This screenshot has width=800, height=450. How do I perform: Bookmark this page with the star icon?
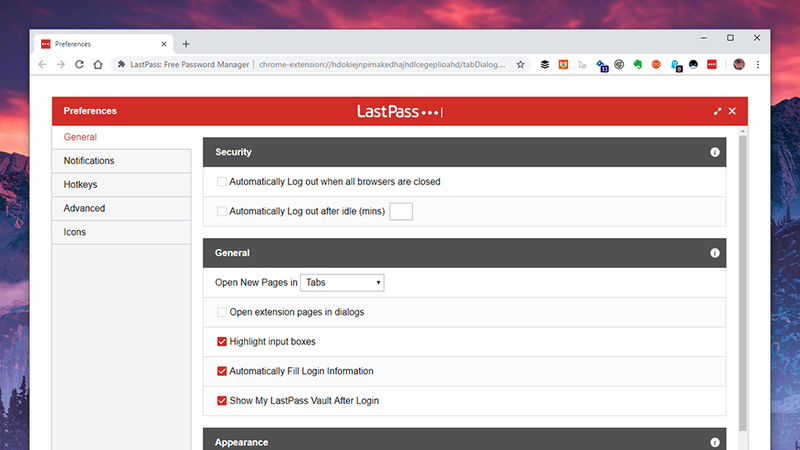click(520, 65)
